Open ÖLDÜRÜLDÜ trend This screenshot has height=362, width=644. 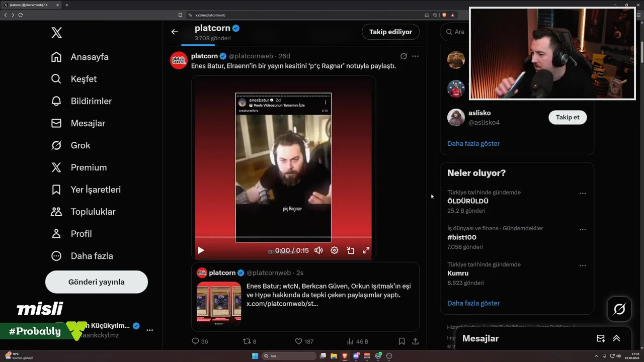468,201
